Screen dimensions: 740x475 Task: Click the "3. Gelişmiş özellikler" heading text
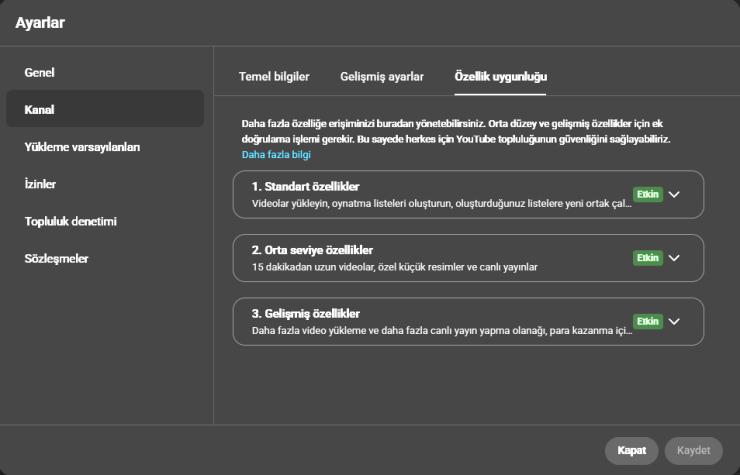(305, 313)
